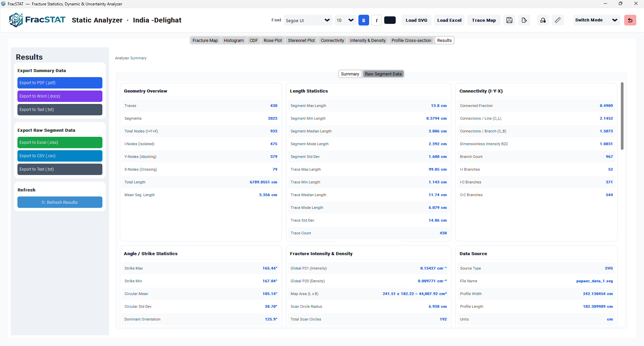The width and height of the screenshot is (644, 346).
Task: Go to the Connectivity tab
Action: (332, 41)
